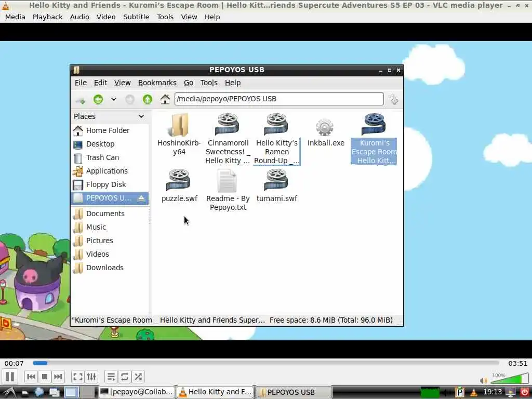The width and height of the screenshot is (532, 399).
Task: Pause playback in VLC
Action: (x=10, y=377)
